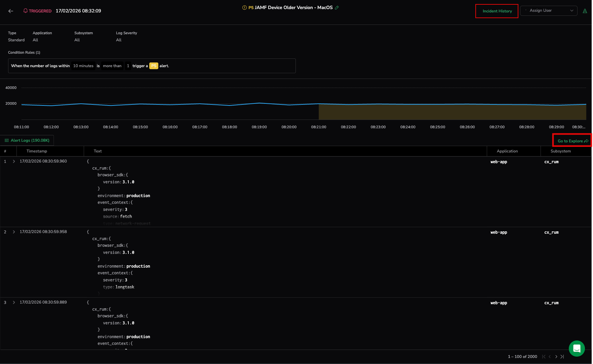Go to the previous page of logs
Image resolution: width=593 pixels, height=364 pixels.
550,357
